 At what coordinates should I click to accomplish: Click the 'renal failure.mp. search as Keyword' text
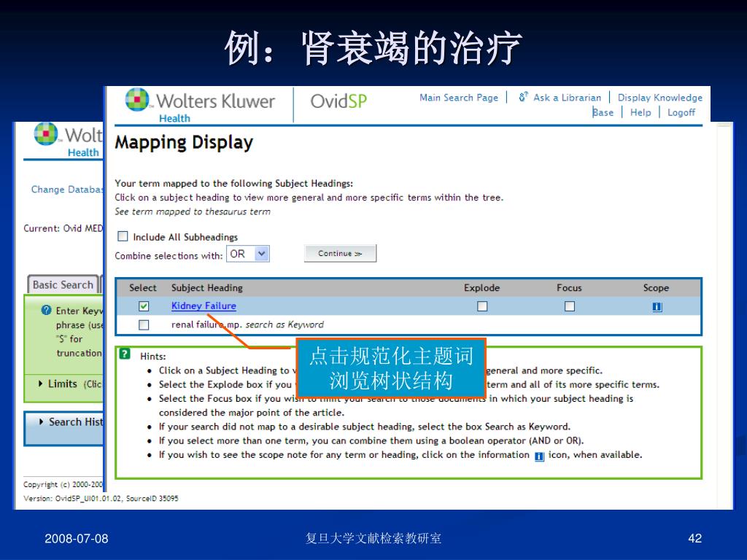(x=247, y=324)
